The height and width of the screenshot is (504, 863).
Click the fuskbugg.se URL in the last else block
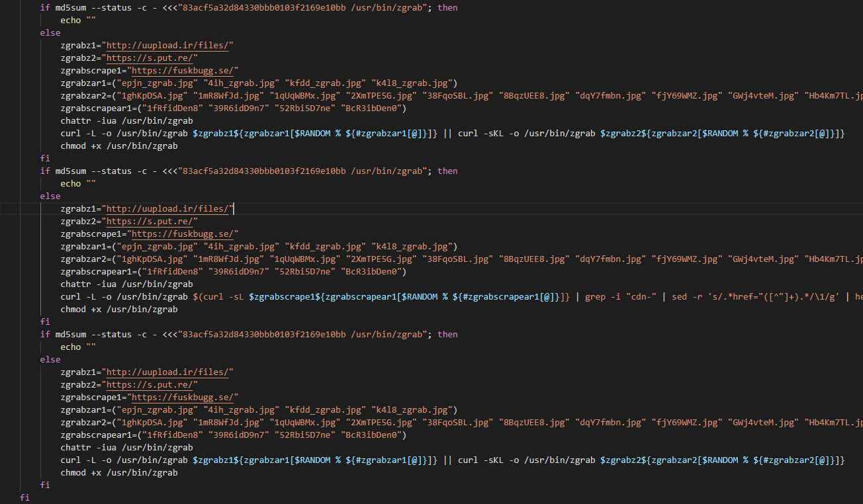click(x=183, y=397)
